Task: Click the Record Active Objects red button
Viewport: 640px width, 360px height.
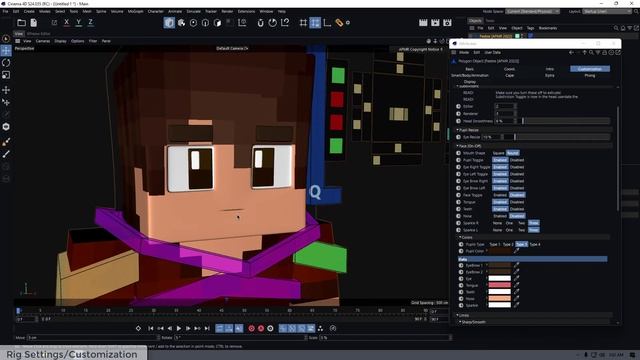Action: point(251,328)
